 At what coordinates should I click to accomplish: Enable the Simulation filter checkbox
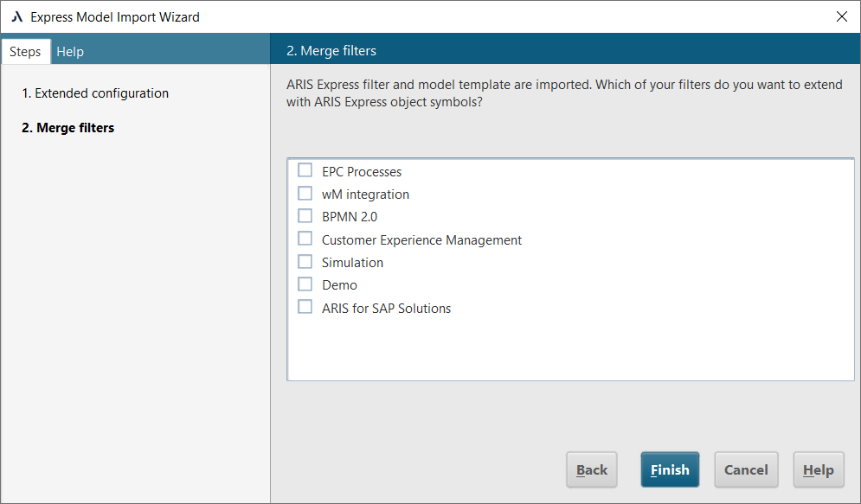(x=305, y=261)
